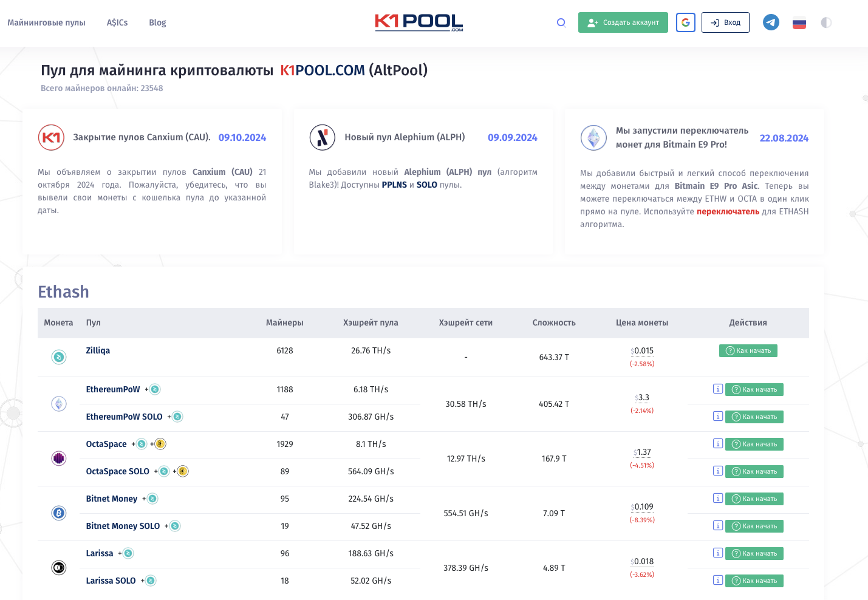Image resolution: width=868 pixels, height=600 pixels.
Task: Click EthereumPoW coin price $3.3
Action: pyautogui.click(x=642, y=397)
